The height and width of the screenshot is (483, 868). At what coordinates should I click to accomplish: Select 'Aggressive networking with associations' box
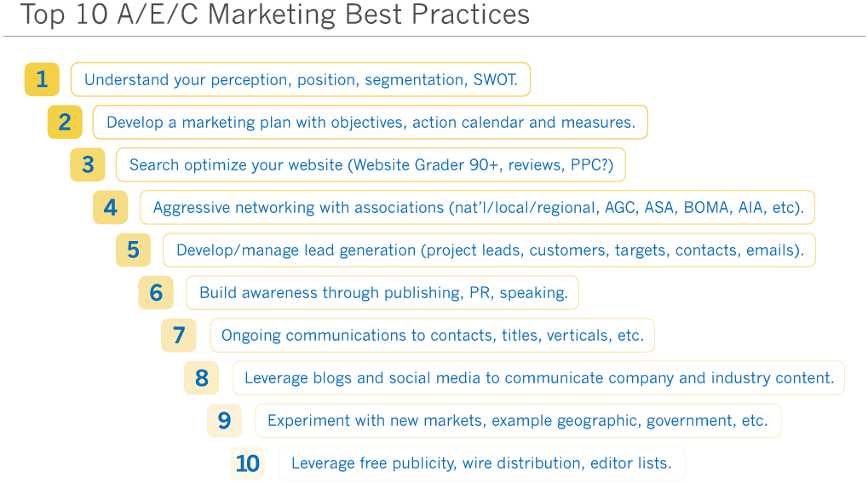click(x=477, y=207)
